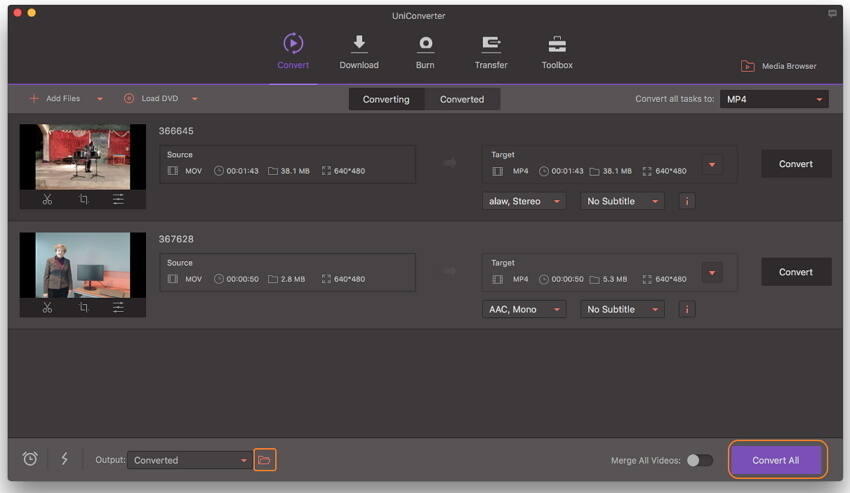Viewport: 850px width, 493px height.
Task: Click source size 2.8 MB
Action: click(x=293, y=279)
